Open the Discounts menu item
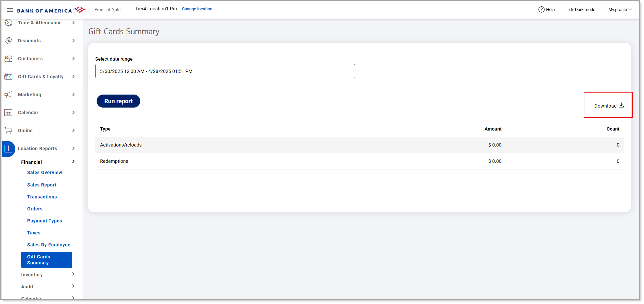Screen dimensions: 644x304 (29, 41)
